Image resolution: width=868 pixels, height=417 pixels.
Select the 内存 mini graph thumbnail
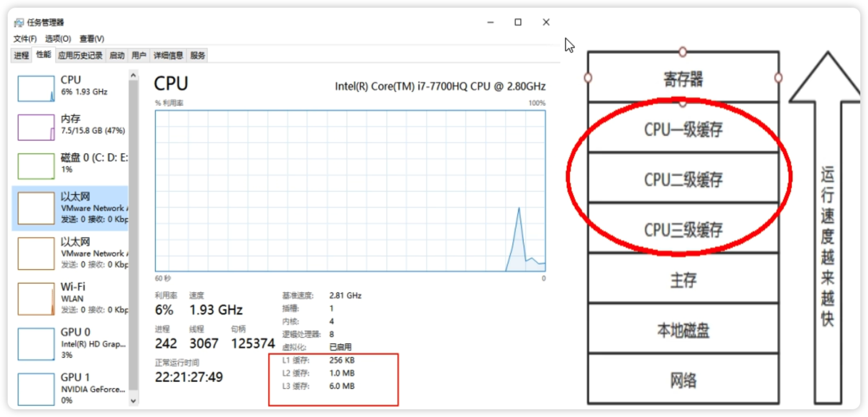(36, 127)
